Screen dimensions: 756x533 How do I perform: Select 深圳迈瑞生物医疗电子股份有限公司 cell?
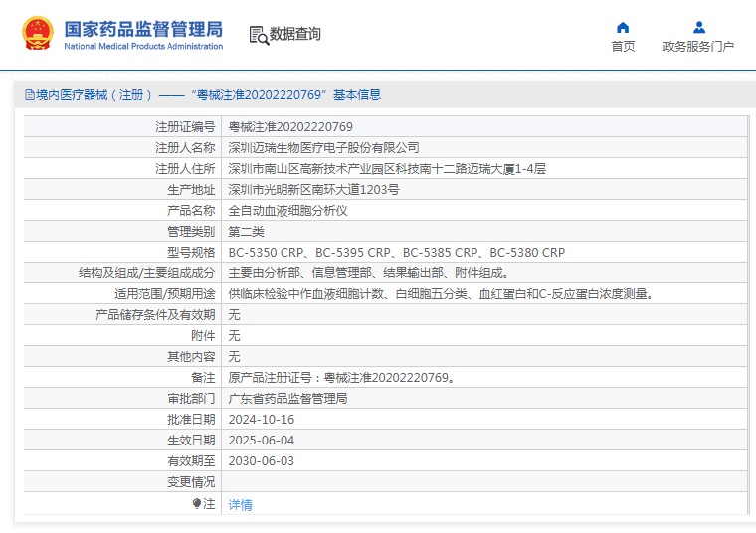pyautogui.click(x=484, y=147)
